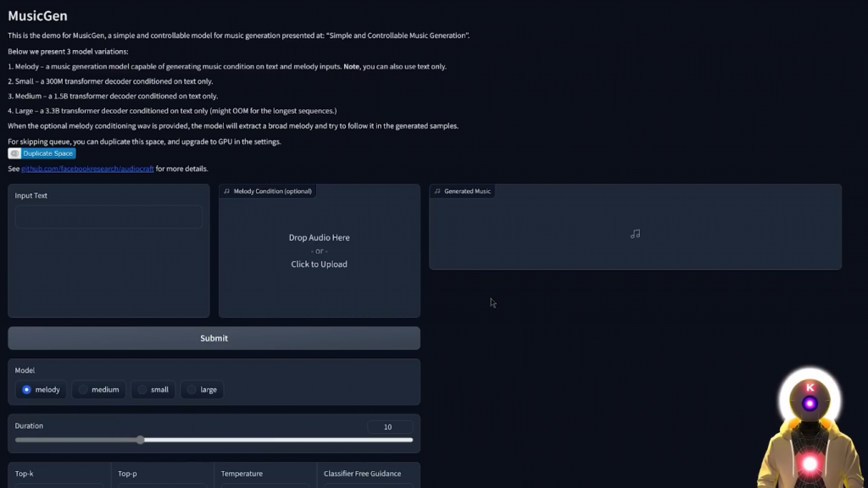Focus the Input Text field
This screenshot has height=488, width=868.
point(108,217)
